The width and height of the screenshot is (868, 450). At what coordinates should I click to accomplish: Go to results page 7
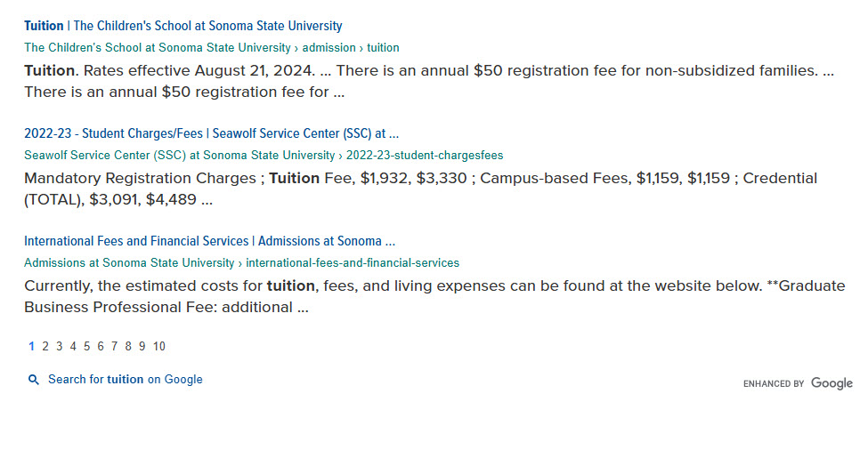[x=115, y=346]
